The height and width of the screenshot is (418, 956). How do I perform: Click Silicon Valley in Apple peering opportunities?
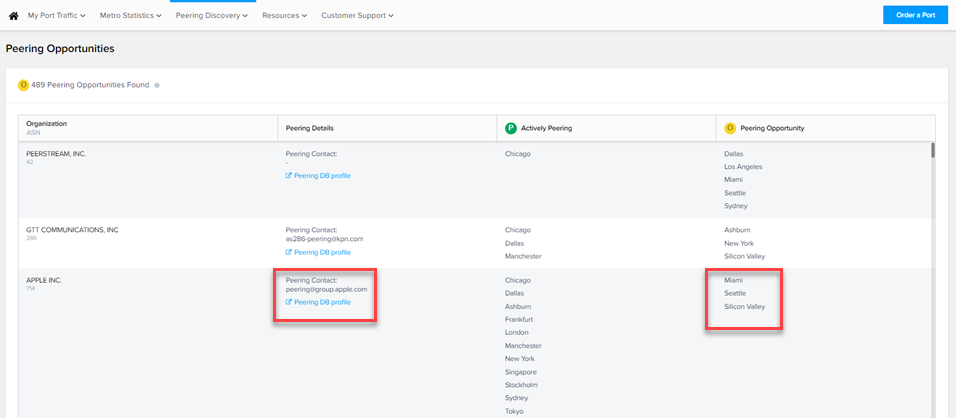pyautogui.click(x=744, y=306)
